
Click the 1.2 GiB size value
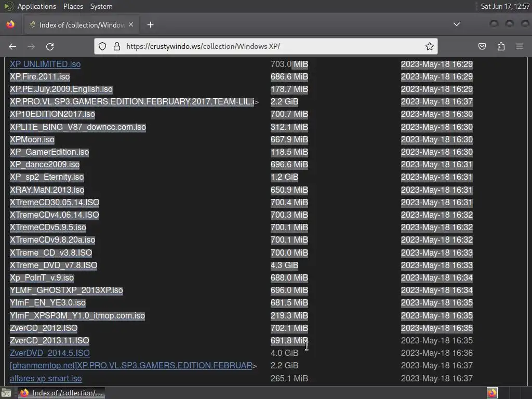click(284, 177)
